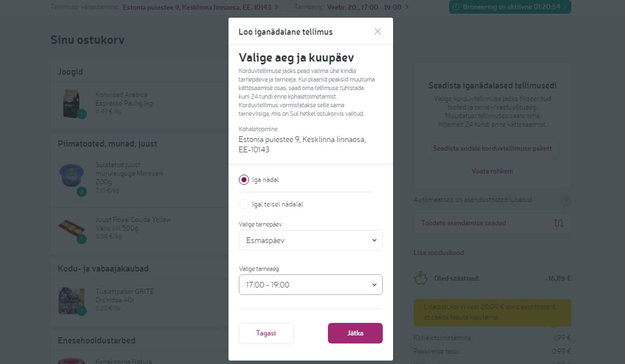Open the delivery time dropdown 17:00 - 19:00

pyautogui.click(x=310, y=285)
